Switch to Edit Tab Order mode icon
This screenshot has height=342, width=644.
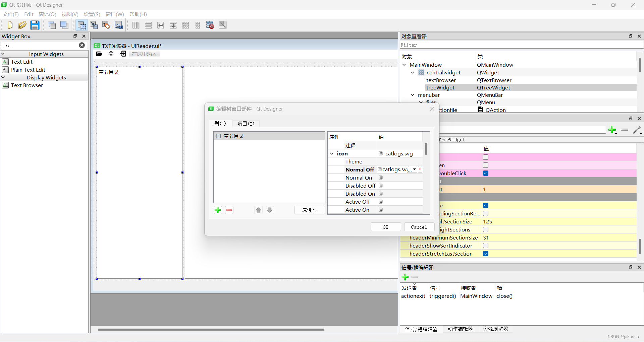[119, 25]
